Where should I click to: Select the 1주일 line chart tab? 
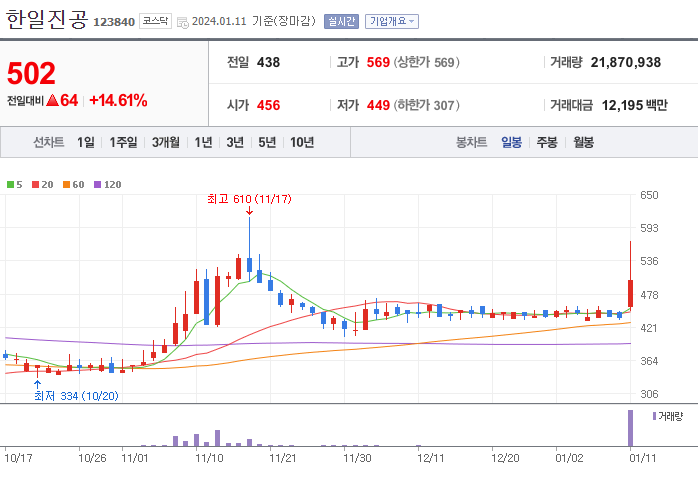click(x=123, y=142)
